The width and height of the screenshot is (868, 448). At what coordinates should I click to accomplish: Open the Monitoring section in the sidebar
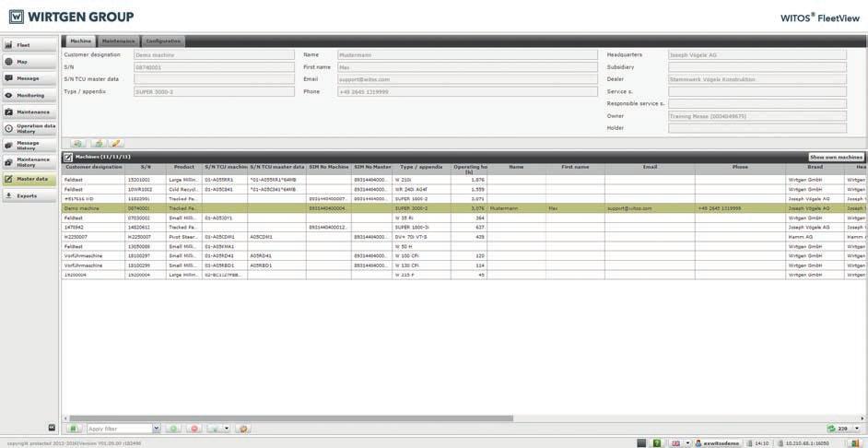(29, 95)
